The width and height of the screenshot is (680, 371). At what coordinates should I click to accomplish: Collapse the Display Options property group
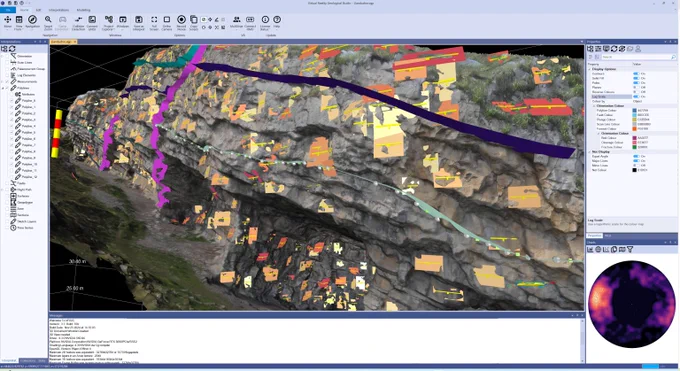589,69
